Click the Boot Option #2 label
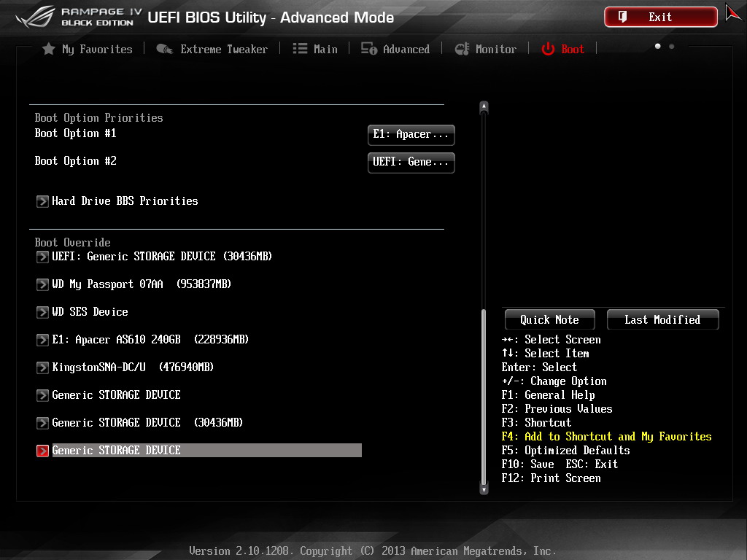The height and width of the screenshot is (560, 747). click(75, 161)
